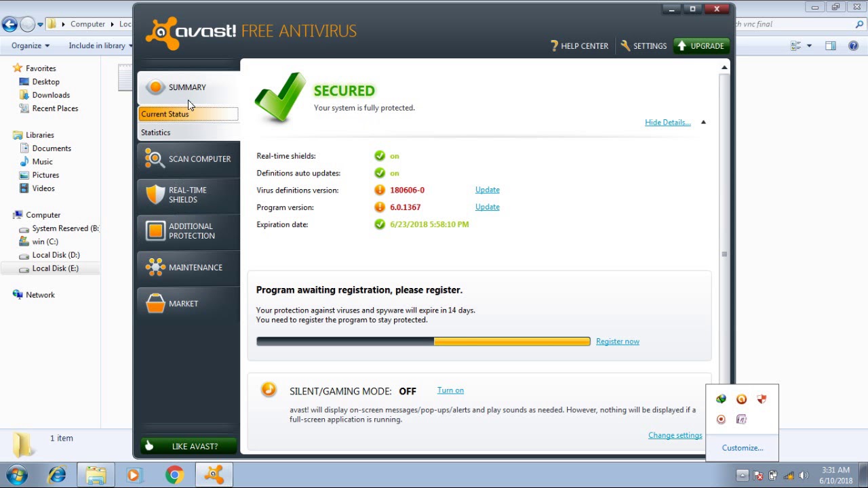Click the Like Avast? button
868x488 pixels.
pyautogui.click(x=189, y=446)
